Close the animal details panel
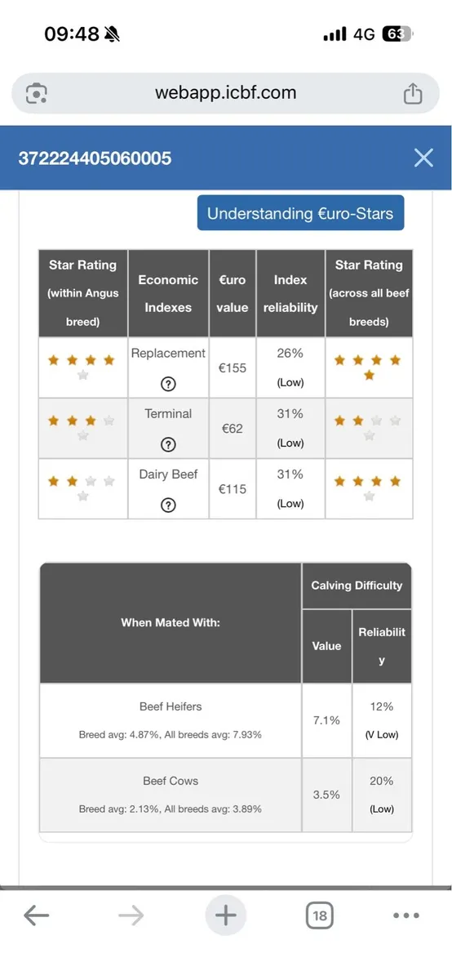 point(423,158)
